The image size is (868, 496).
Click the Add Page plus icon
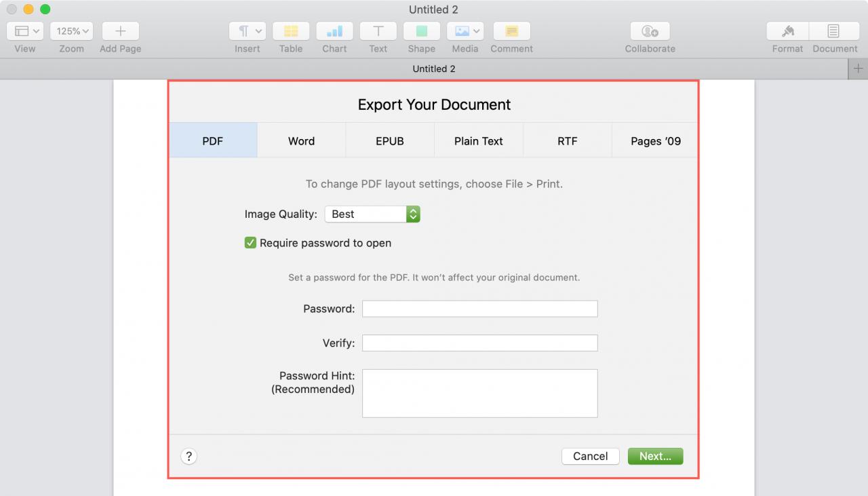(121, 31)
